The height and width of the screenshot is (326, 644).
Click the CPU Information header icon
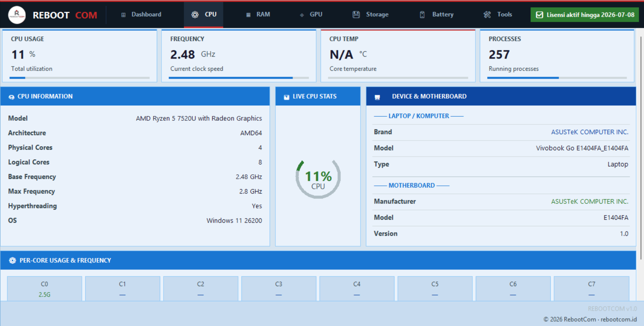click(x=11, y=97)
